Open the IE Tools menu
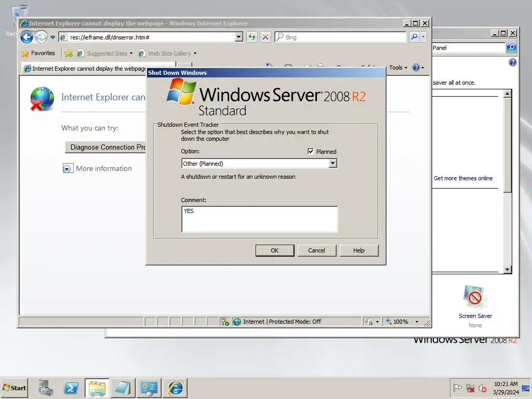 pyautogui.click(x=397, y=68)
